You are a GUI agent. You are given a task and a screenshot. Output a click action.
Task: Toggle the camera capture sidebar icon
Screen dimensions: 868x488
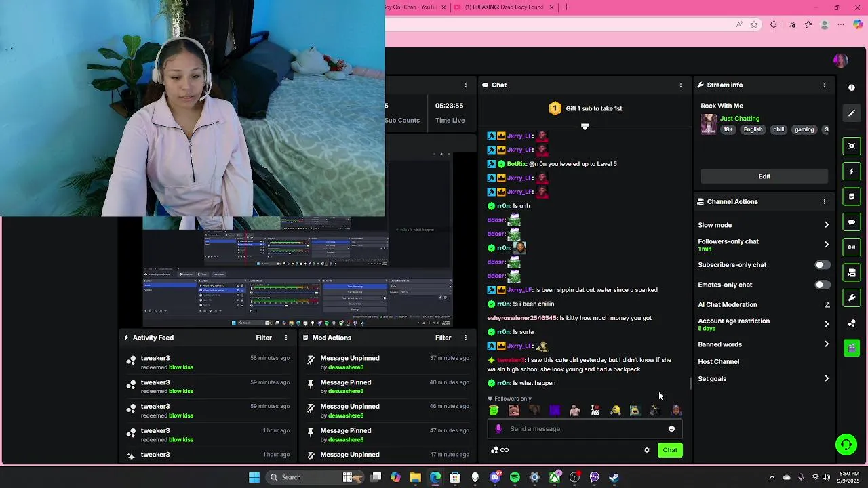point(852,146)
